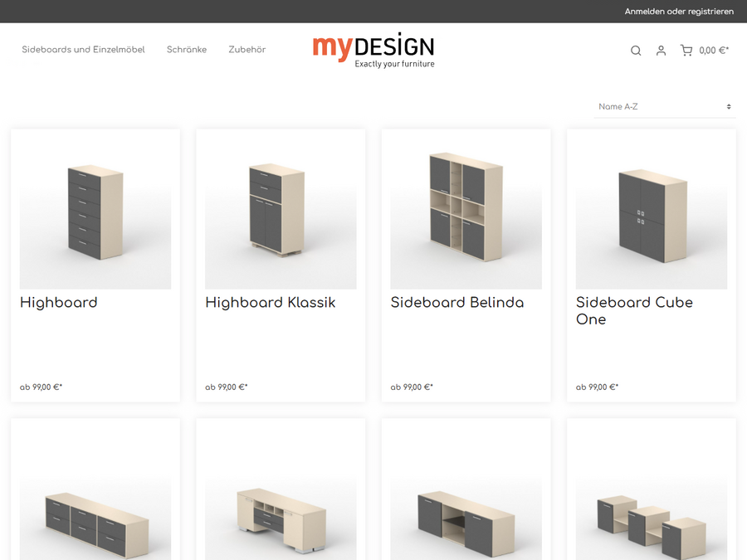Click price under Sideboard Cube One
The image size is (747, 560).
pyautogui.click(x=597, y=387)
